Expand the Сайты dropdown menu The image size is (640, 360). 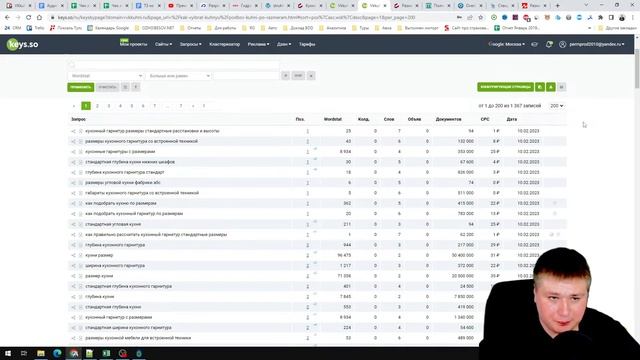coord(163,44)
